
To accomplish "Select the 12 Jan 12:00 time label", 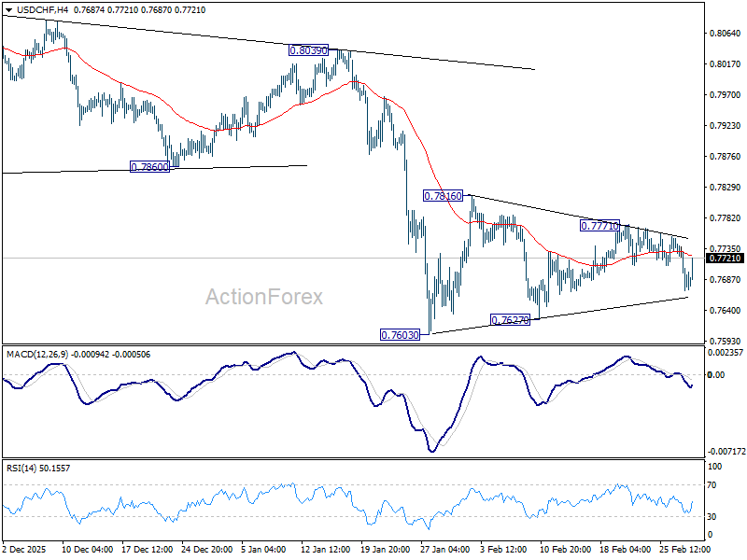I will click(326, 549).
